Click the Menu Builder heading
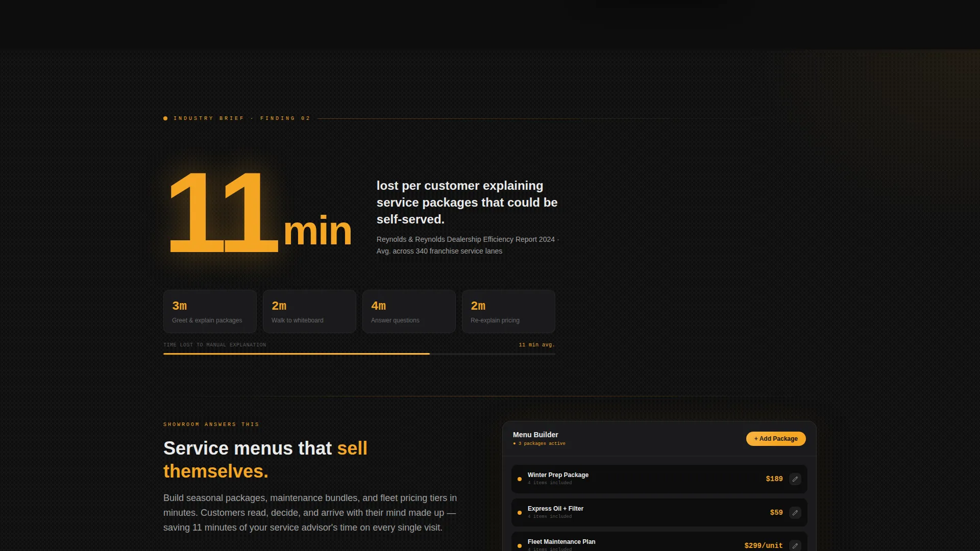 [x=535, y=435]
